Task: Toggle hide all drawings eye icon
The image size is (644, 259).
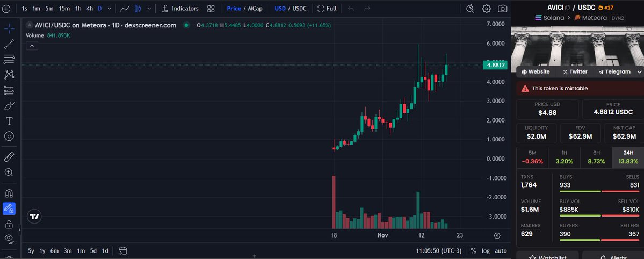Action: click(9, 238)
